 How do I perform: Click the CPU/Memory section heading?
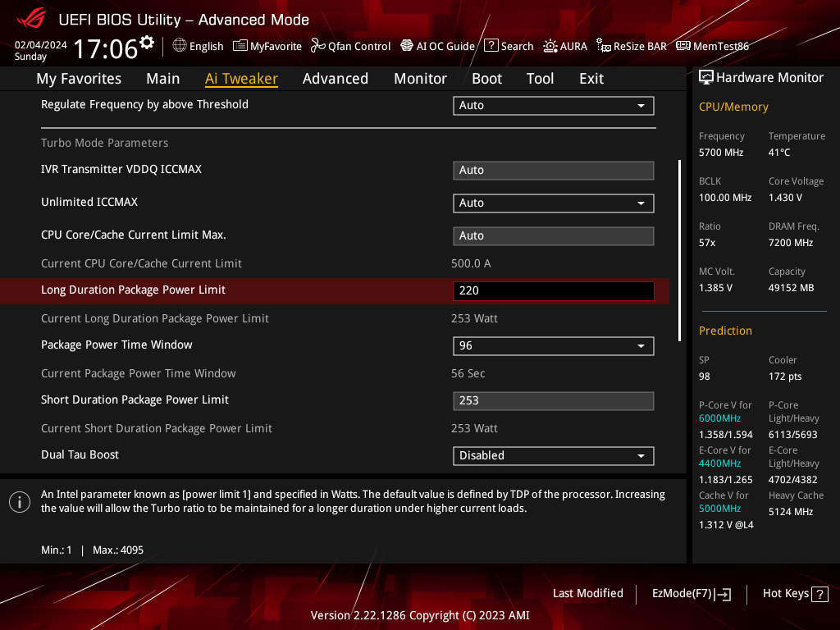pyautogui.click(x=733, y=107)
